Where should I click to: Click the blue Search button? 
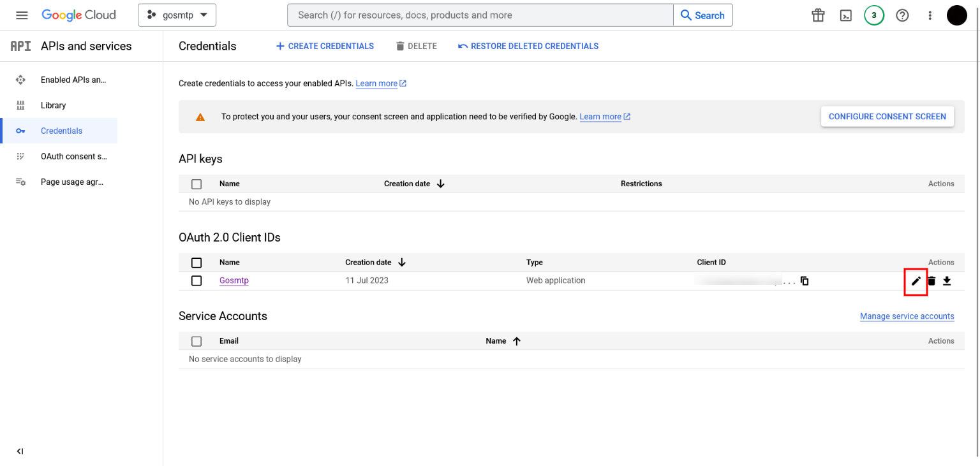click(703, 15)
